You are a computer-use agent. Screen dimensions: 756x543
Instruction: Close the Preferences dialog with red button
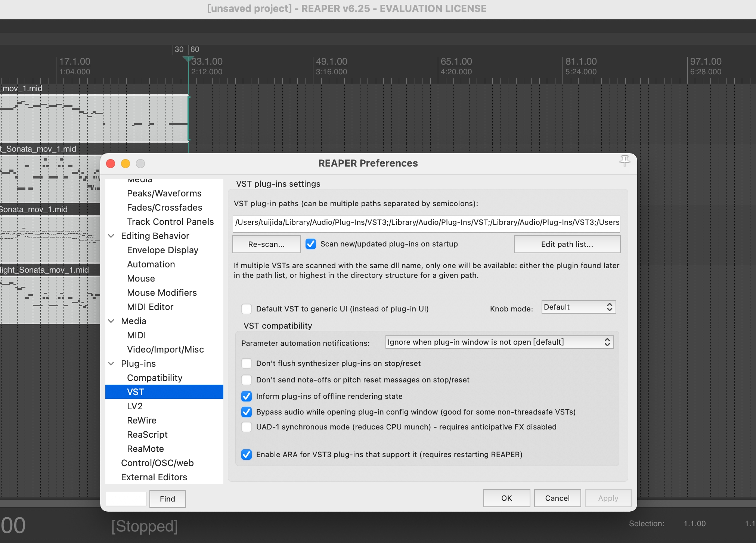click(x=111, y=164)
